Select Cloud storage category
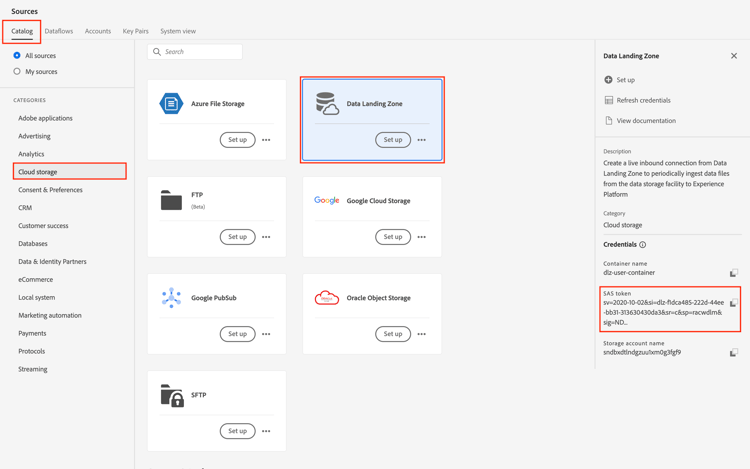The height and width of the screenshot is (469, 750). (x=70, y=172)
